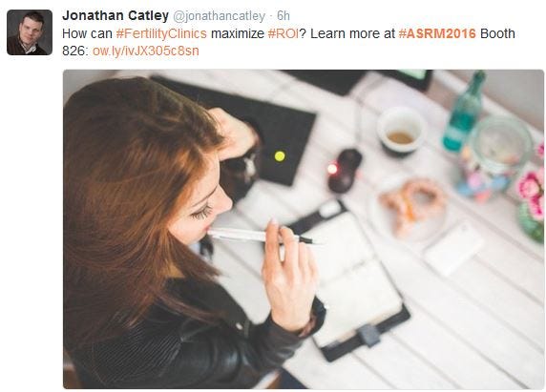Click the yellow-green dot on black pad
Screen dimensions: 546x392
pyautogui.click(x=280, y=156)
